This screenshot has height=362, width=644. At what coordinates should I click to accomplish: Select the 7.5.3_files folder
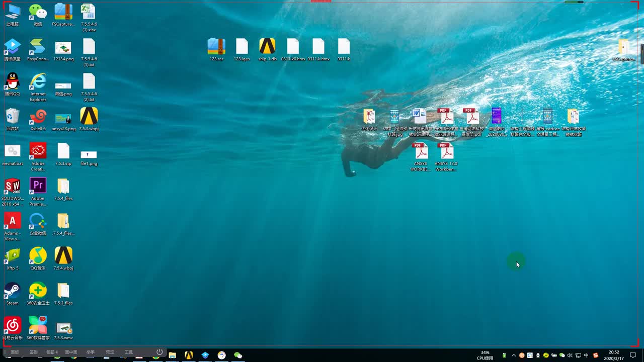[x=63, y=294]
